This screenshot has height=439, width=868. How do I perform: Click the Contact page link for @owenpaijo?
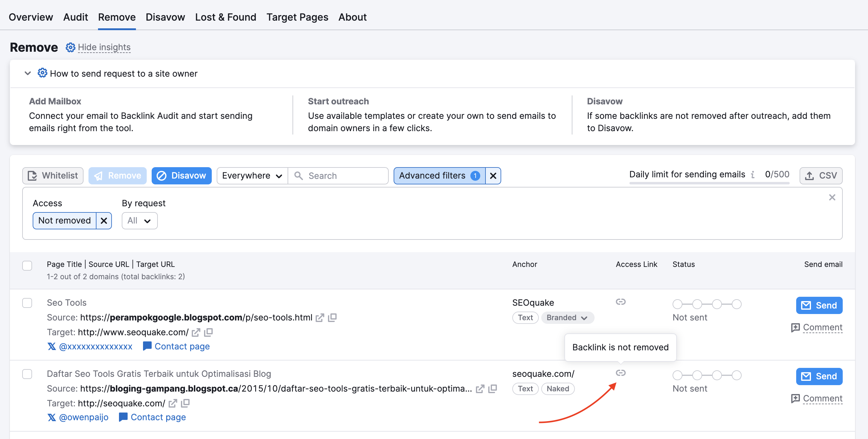tap(158, 417)
